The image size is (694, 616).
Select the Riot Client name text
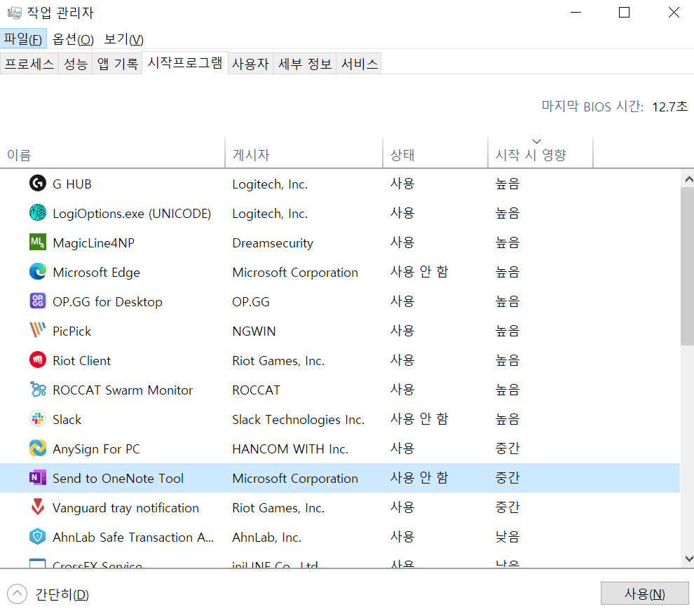click(81, 361)
